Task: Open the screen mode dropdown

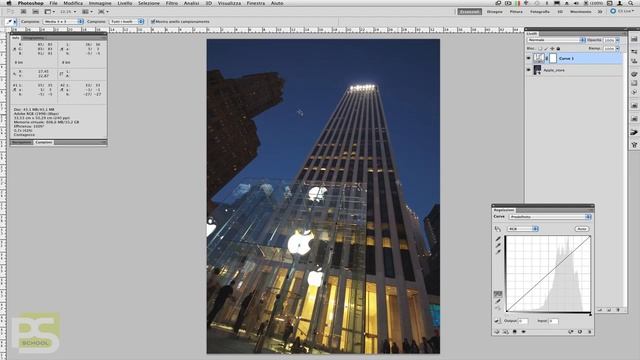Action: (103, 11)
